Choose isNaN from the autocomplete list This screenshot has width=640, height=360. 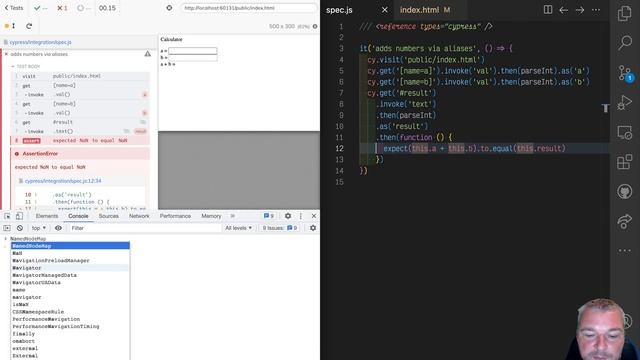click(70, 304)
